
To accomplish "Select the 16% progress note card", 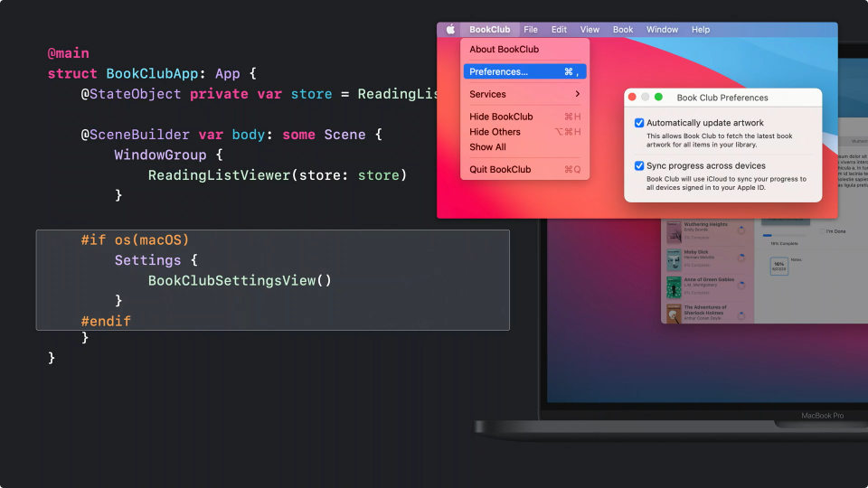I will click(x=778, y=266).
